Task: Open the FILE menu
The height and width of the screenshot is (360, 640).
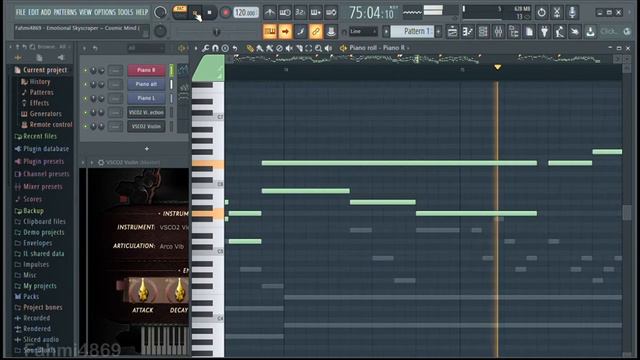Action: pos(20,12)
